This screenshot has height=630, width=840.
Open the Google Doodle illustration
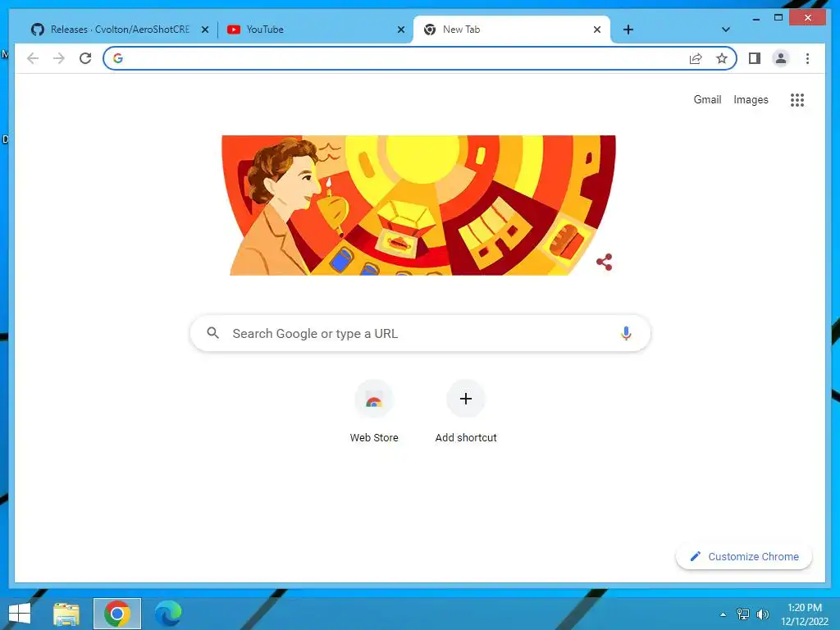(418, 205)
